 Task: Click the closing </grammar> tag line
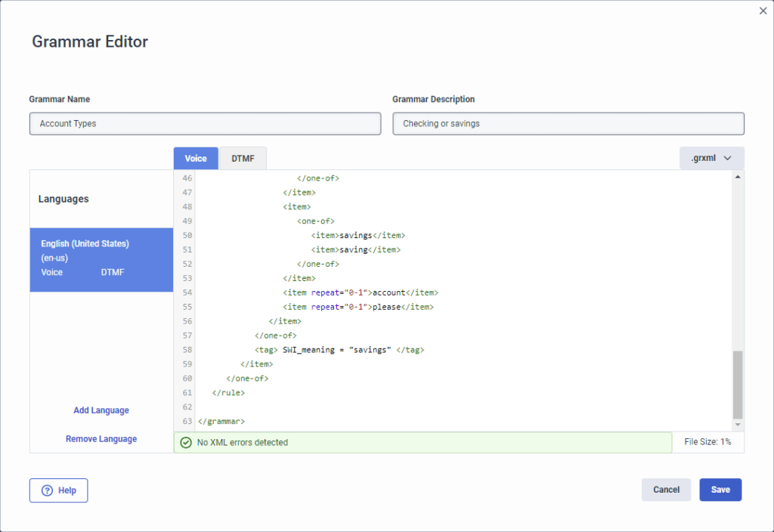click(221, 421)
